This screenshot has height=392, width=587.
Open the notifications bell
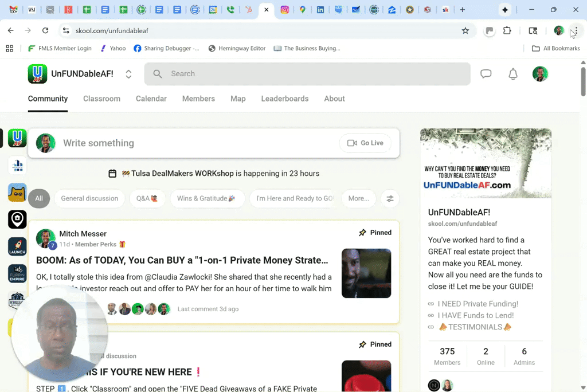pos(513,74)
